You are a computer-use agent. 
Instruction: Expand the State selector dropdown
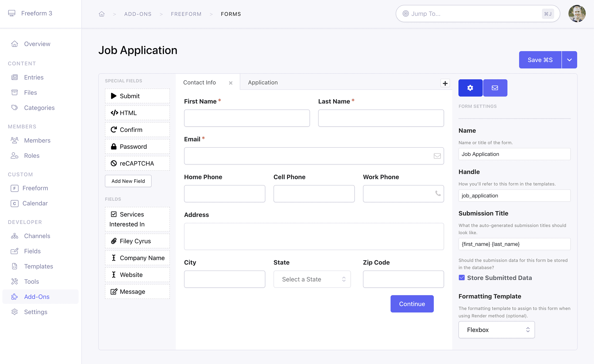click(x=312, y=279)
